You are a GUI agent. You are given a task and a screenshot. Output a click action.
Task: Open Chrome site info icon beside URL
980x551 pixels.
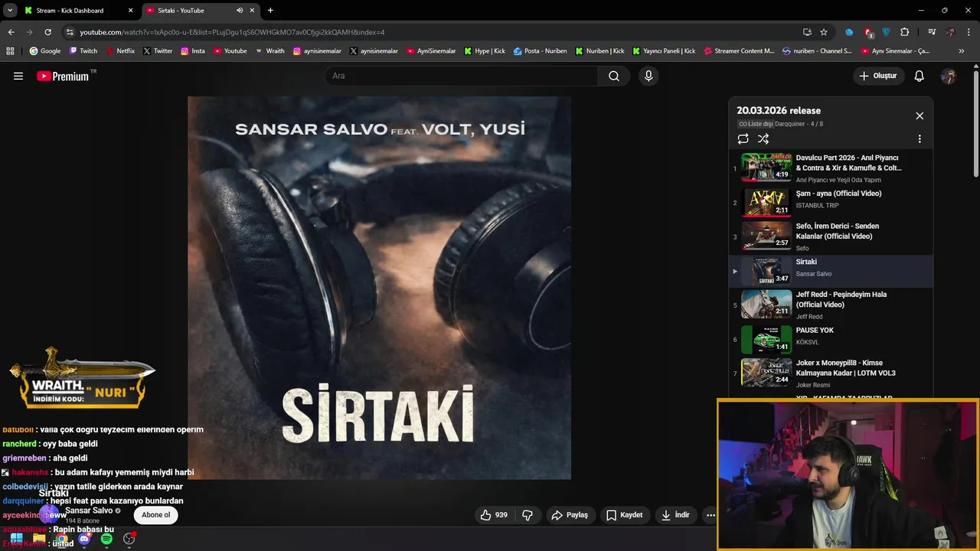point(70,32)
